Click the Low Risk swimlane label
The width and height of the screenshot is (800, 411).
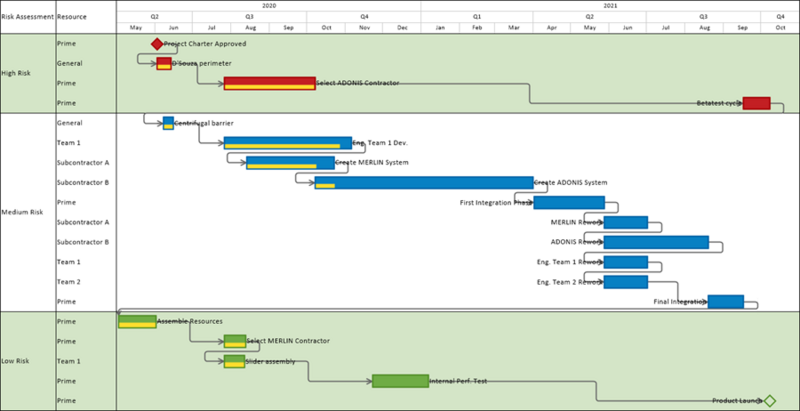coord(15,361)
